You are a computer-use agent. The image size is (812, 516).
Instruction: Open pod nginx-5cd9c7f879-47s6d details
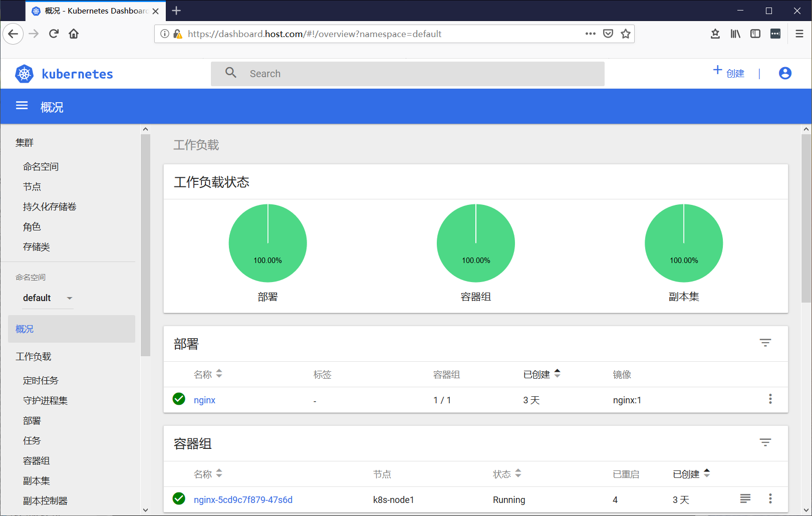click(x=243, y=499)
